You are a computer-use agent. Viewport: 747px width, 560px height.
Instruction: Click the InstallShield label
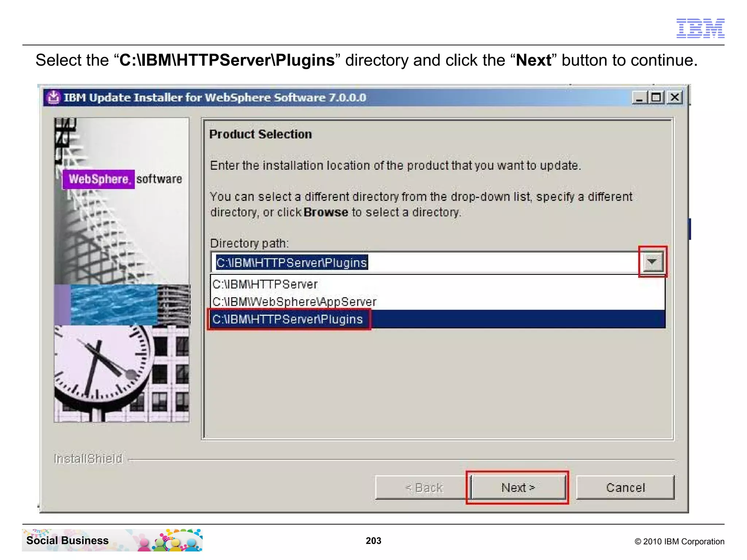coord(88,459)
